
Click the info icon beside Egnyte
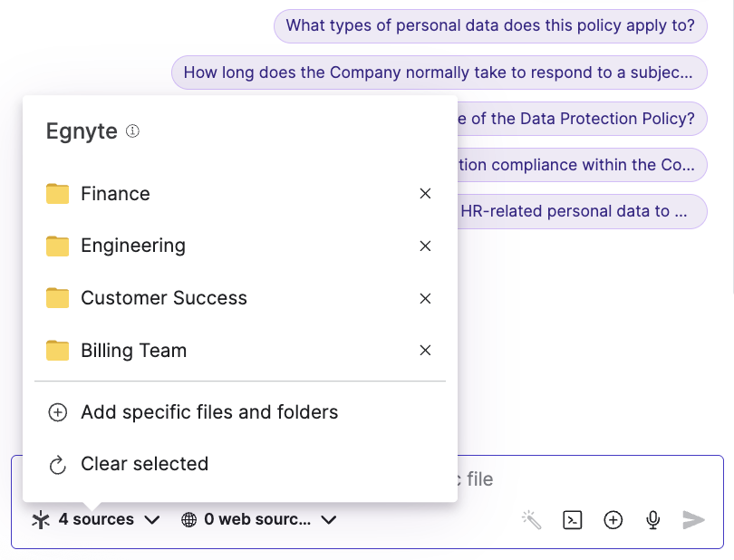(x=133, y=131)
